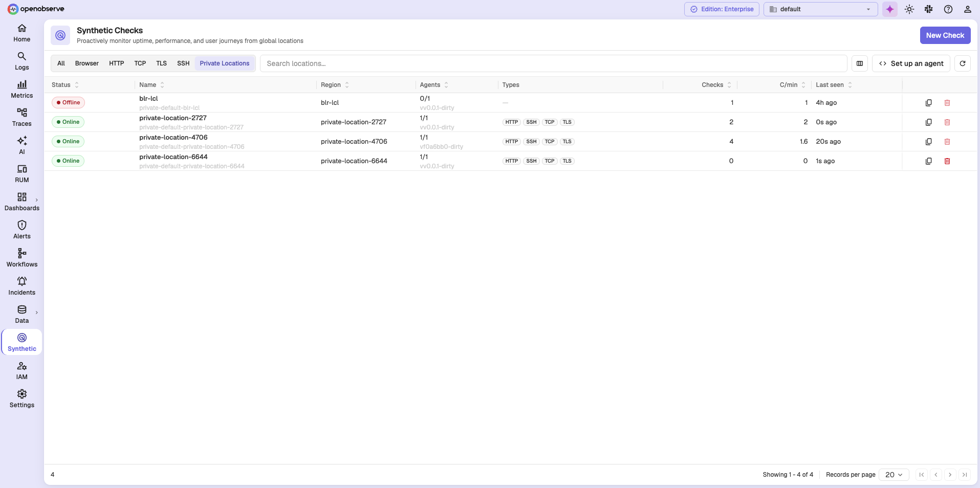
Task: Click Set up an agent
Action: pos(911,63)
